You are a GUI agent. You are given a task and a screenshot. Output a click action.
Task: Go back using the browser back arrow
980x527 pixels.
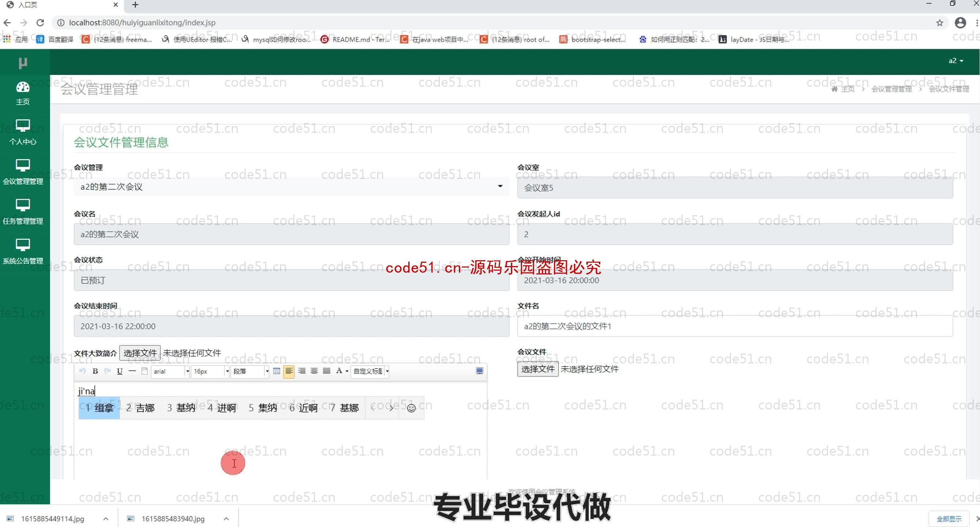(x=7, y=23)
